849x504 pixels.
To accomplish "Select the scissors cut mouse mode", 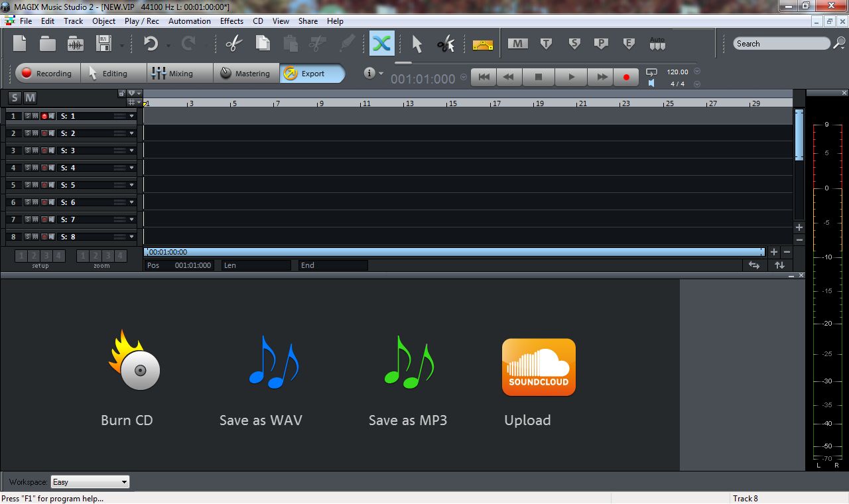I will (x=446, y=44).
